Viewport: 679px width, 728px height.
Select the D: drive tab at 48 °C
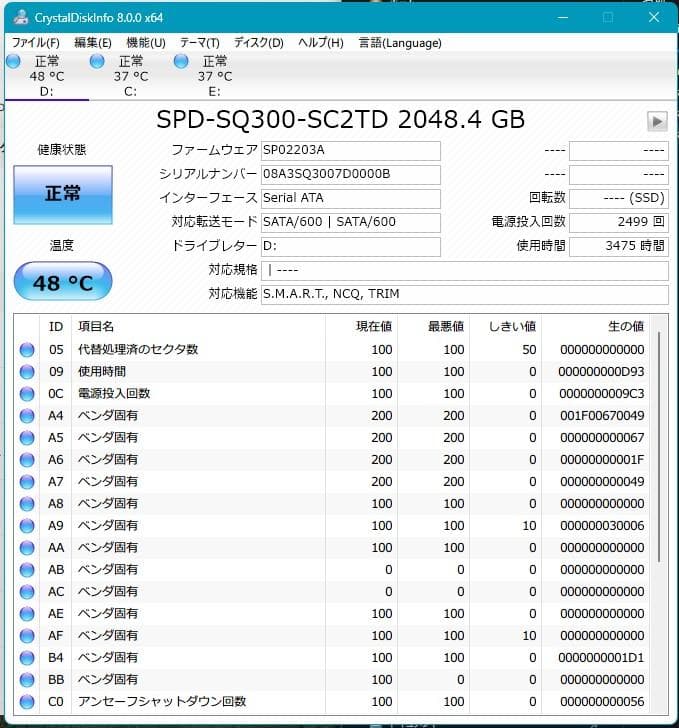pos(46,76)
